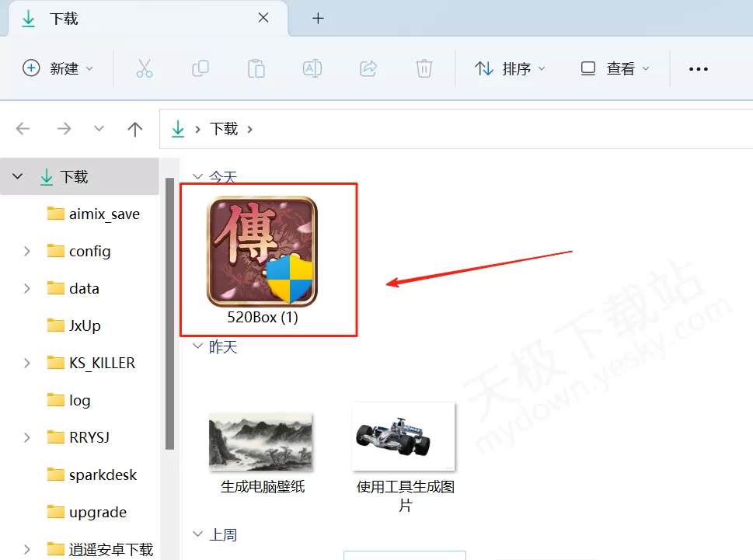Collapse the 昨天 (Yesterday) group
753x560 pixels.
[197, 346]
